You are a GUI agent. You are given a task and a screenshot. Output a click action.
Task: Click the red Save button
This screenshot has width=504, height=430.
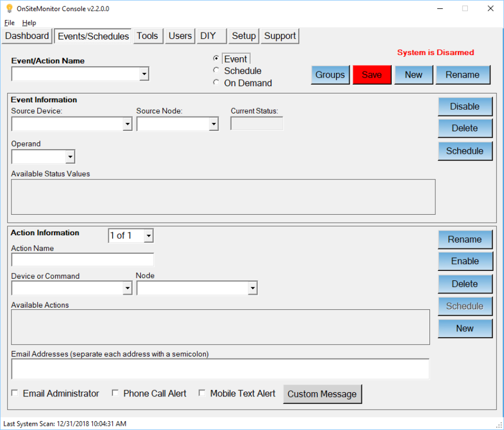[372, 75]
